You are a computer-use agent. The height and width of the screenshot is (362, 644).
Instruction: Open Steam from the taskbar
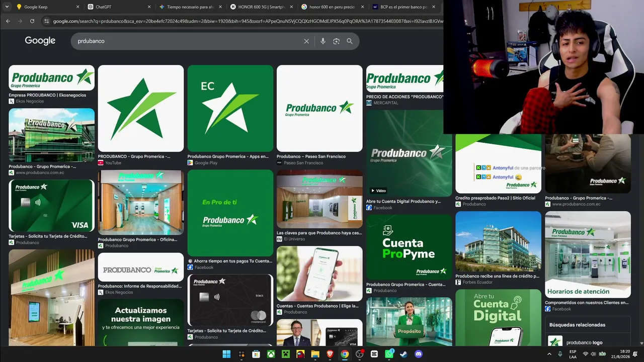pos(404,354)
